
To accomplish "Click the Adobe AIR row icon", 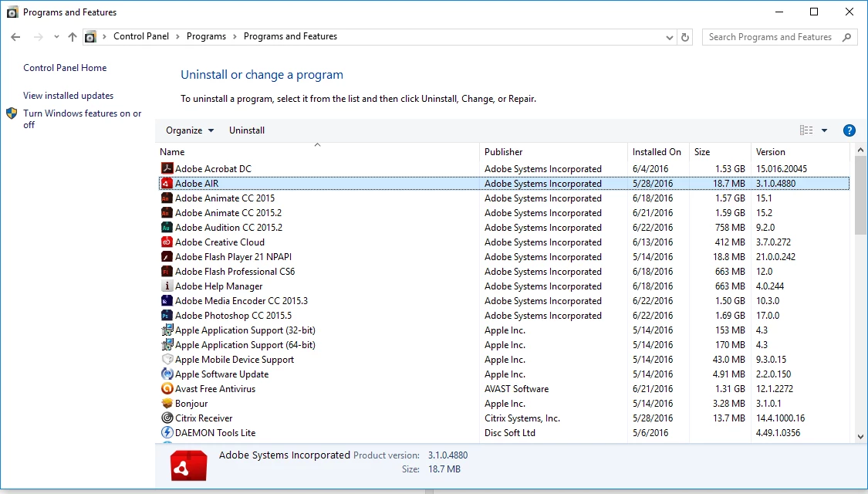I will [167, 183].
